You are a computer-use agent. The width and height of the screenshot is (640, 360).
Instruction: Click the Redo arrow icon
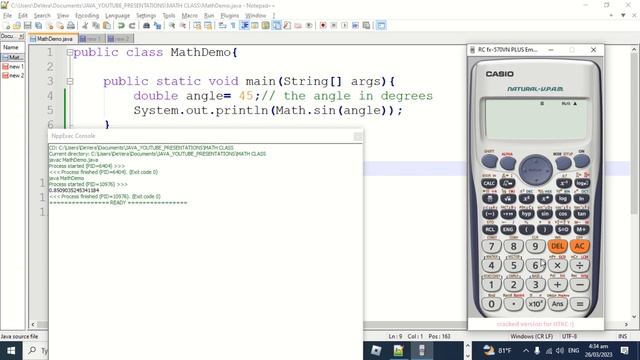click(132, 26)
